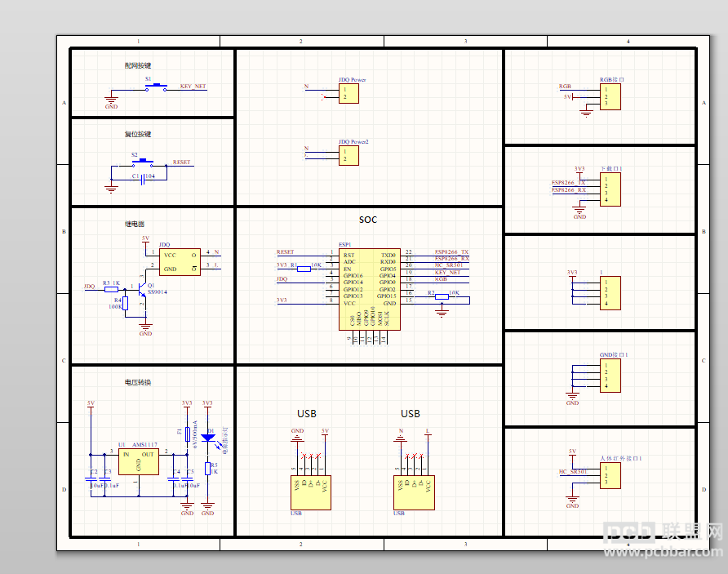Select the RGB interface header
Screen dimensions: 728x574
(x=610, y=96)
